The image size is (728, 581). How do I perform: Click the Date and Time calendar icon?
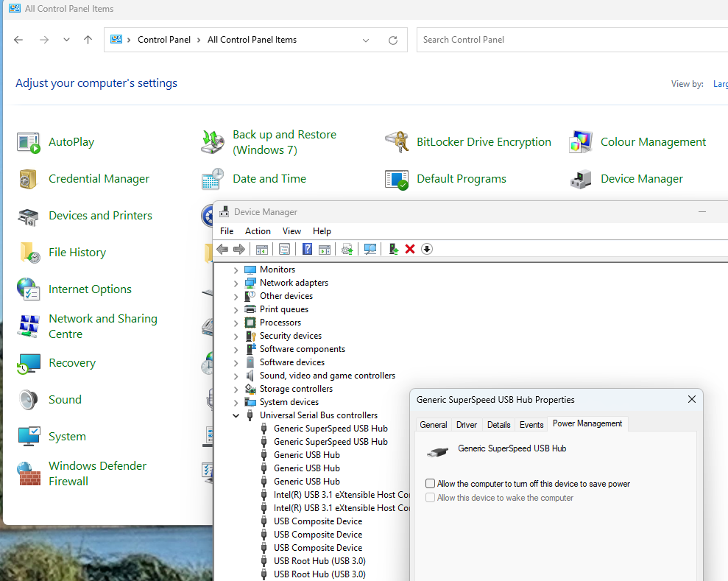click(x=213, y=179)
